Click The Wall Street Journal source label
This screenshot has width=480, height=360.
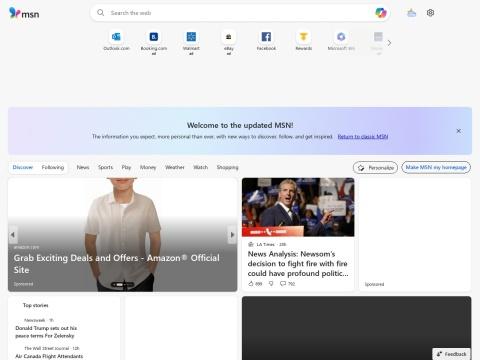pos(46,348)
